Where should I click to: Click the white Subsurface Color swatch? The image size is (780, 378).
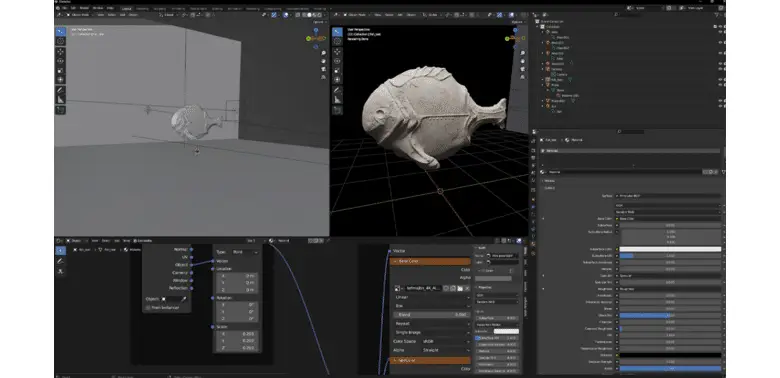click(x=670, y=249)
